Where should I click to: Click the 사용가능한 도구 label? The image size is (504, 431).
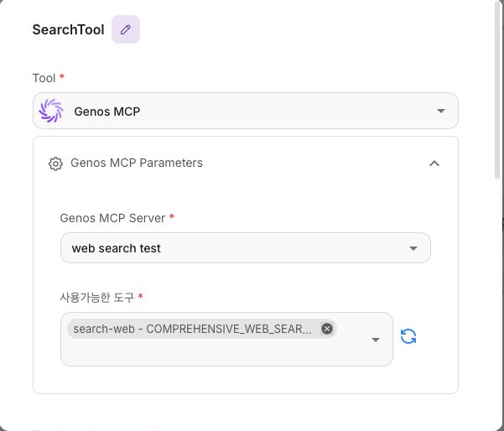(96, 297)
